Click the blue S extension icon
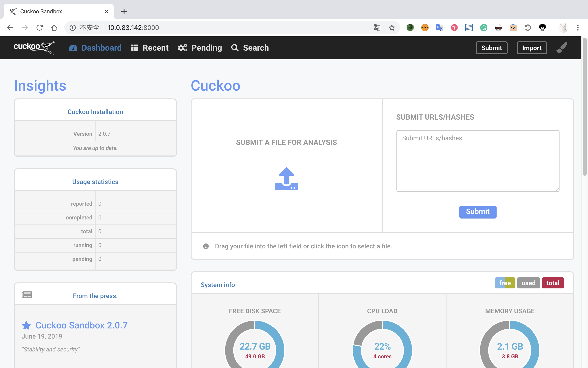Screen dimensions: 588x368 click(x=469, y=28)
